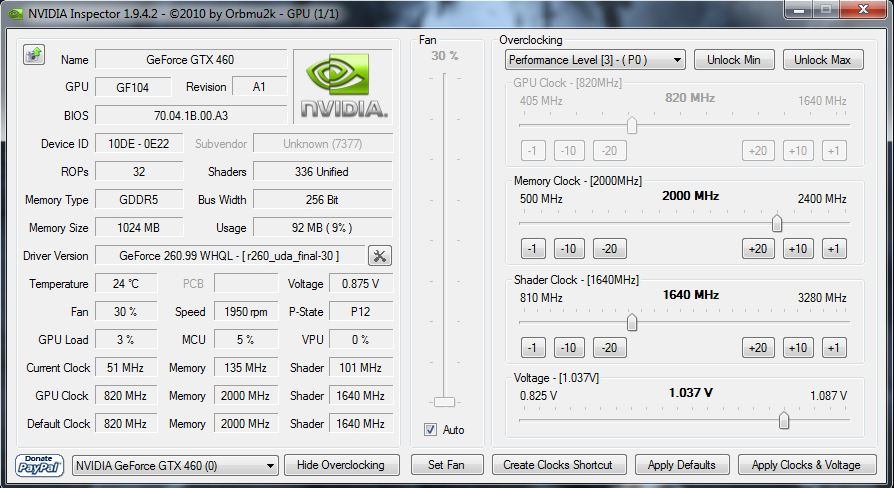Click GPU Clock -1 button
This screenshot has height=488, width=894.
click(533, 151)
